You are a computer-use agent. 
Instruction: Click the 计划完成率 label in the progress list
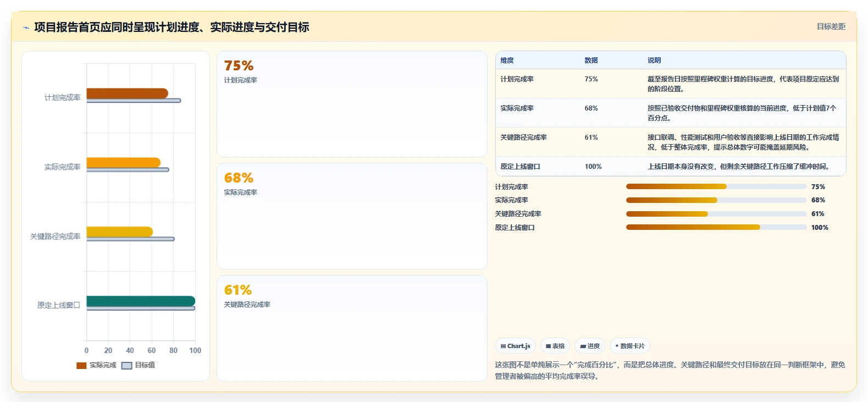[x=511, y=187]
